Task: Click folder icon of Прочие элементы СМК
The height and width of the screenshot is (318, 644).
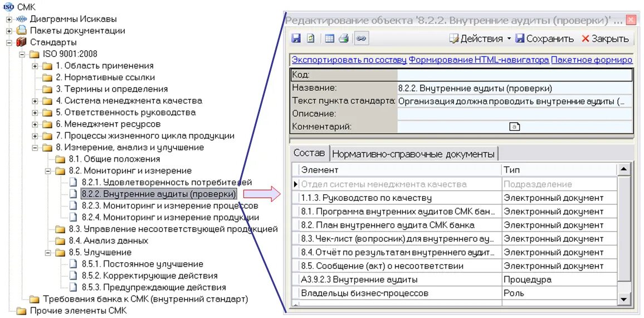Action: point(21,311)
